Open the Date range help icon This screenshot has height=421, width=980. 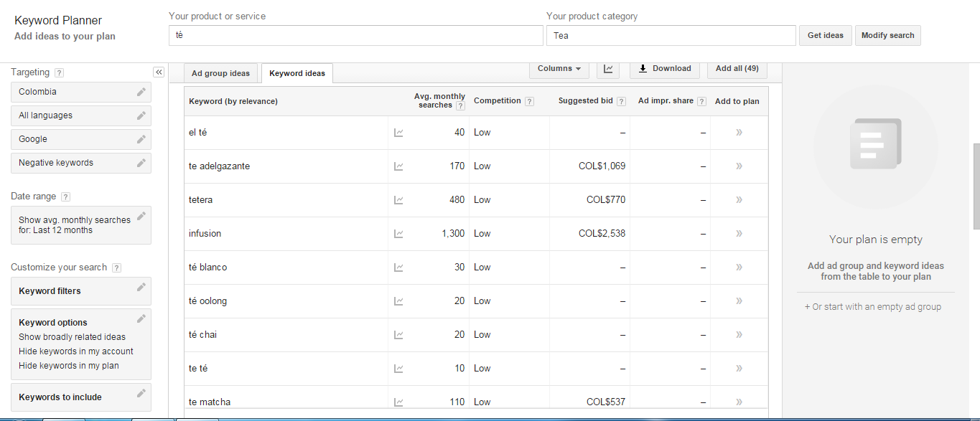pos(65,197)
